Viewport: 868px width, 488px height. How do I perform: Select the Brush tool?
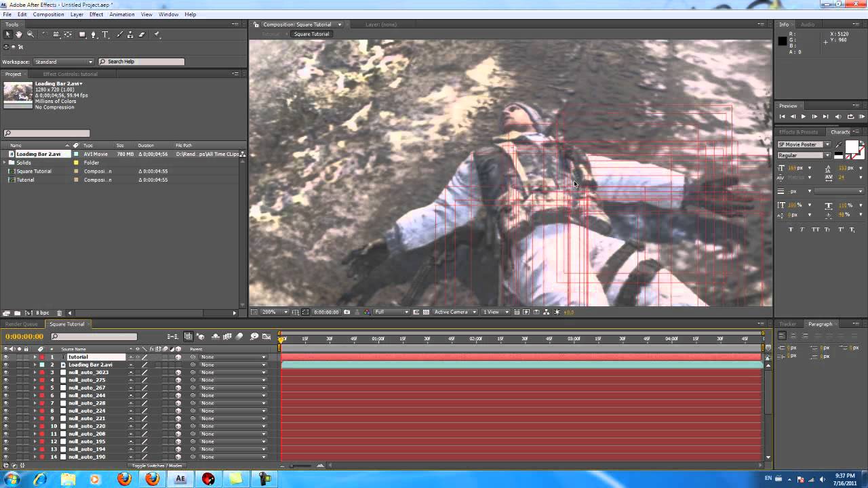119,35
